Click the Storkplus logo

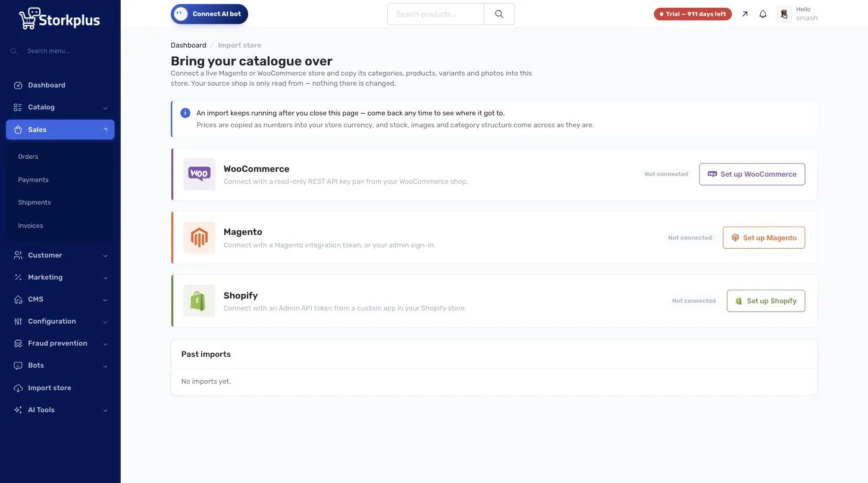pyautogui.click(x=59, y=18)
